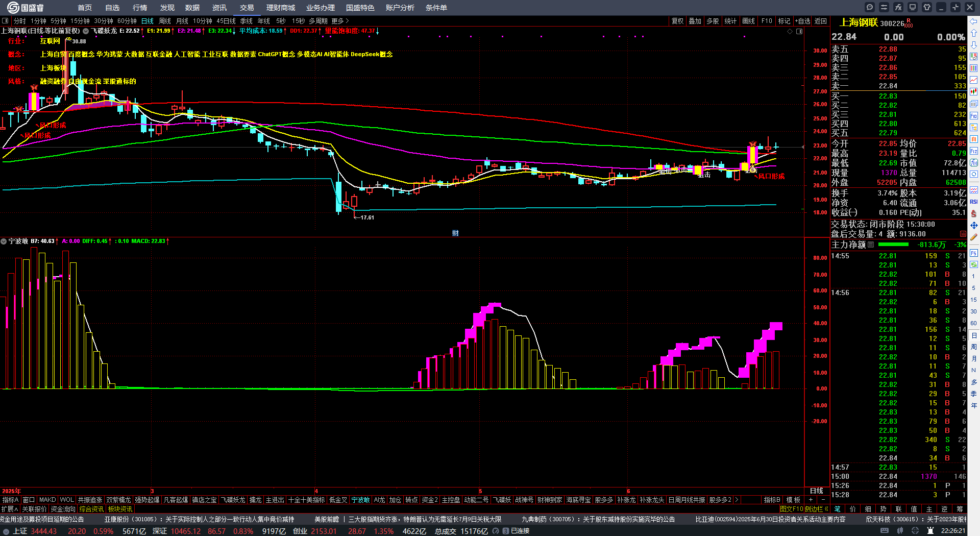Click the F10 icon in right sidebar
Screen dimensions: 980x536
(x=974, y=116)
